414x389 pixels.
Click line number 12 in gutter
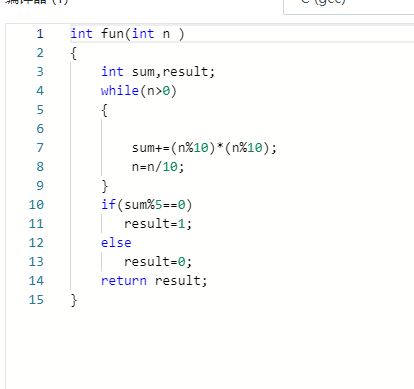coord(36,243)
